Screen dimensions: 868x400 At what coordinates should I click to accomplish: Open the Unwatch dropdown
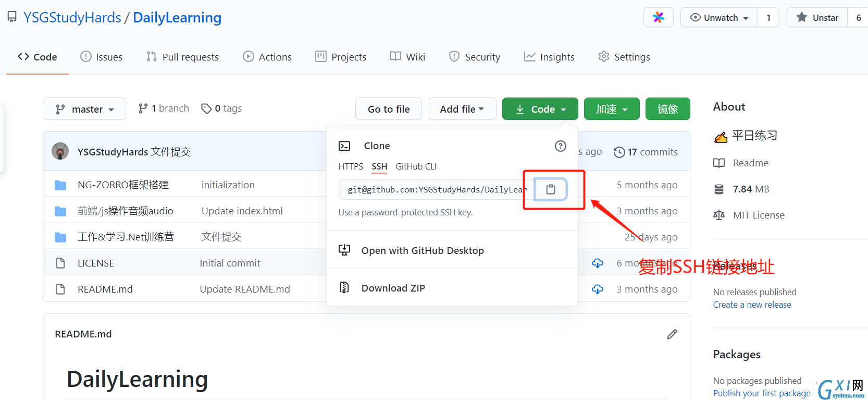coord(719,17)
